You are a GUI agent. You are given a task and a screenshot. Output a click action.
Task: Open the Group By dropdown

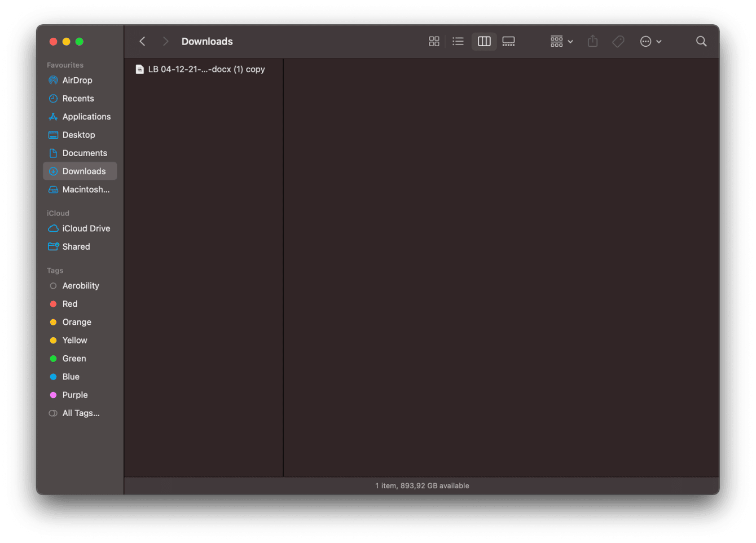(561, 41)
